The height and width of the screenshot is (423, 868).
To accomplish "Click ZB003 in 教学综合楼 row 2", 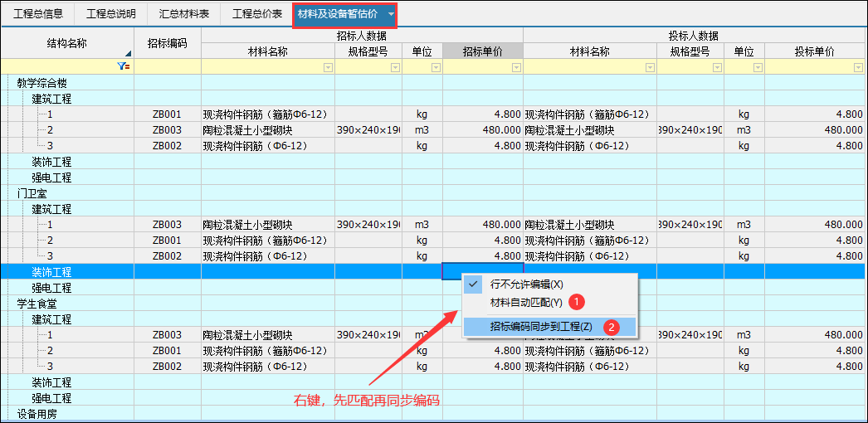I will pyautogui.click(x=167, y=130).
